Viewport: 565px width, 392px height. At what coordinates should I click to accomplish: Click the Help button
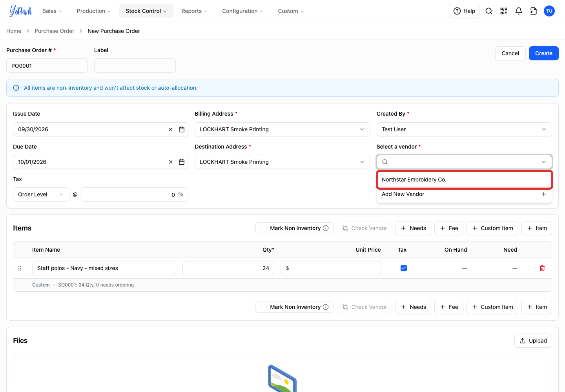(x=464, y=11)
